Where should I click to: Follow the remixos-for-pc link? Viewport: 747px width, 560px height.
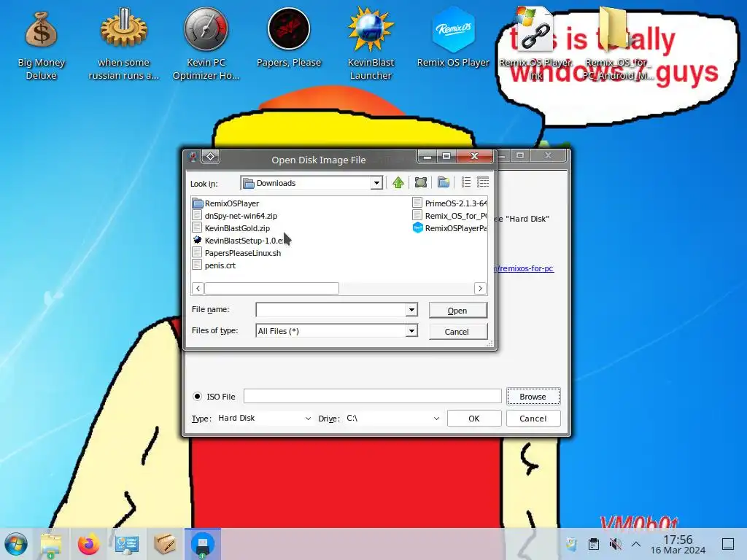coord(524,268)
